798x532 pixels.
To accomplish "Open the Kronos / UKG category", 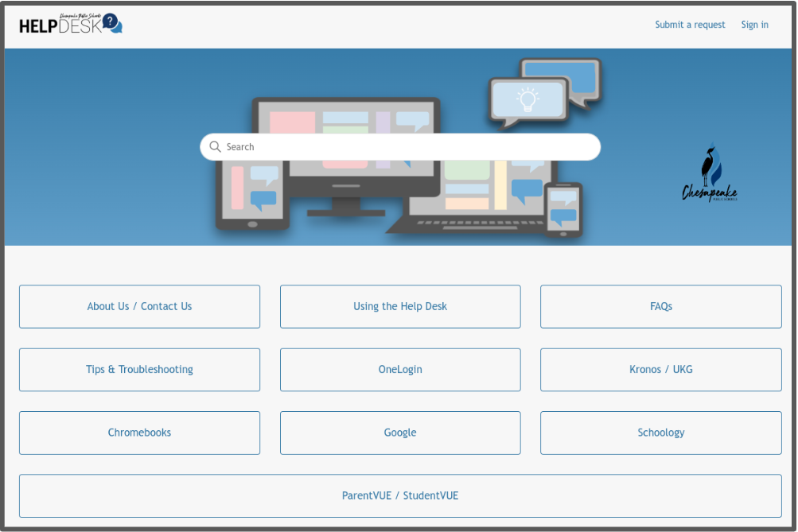I will click(x=660, y=370).
